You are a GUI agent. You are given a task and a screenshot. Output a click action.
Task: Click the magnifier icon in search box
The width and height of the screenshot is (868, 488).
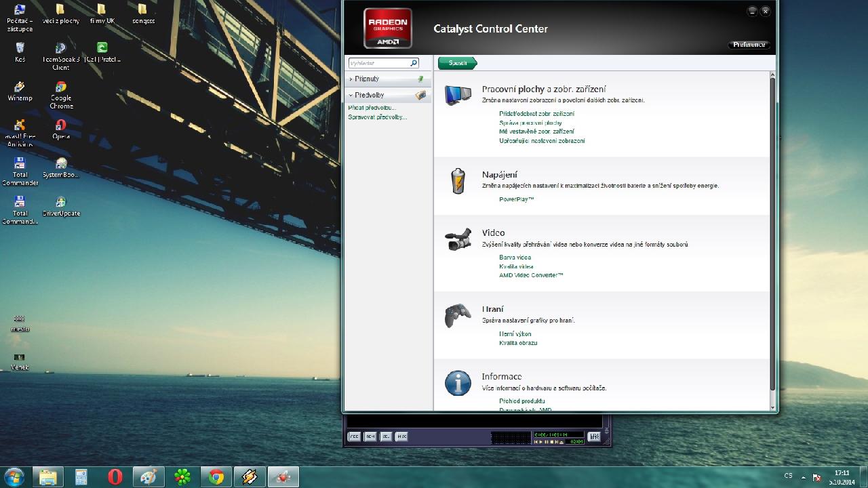(x=414, y=63)
